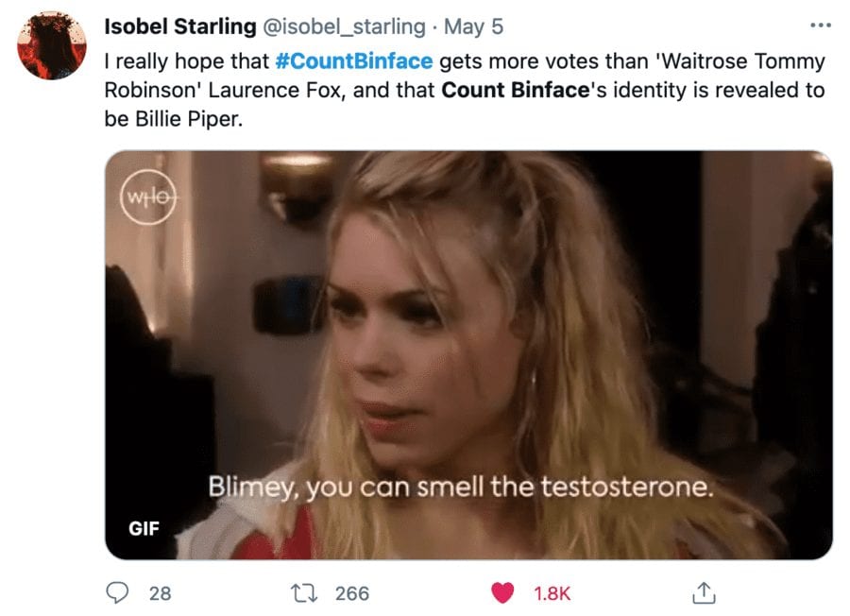
Task: Play the Billie Piper GIF image
Action: click(468, 355)
